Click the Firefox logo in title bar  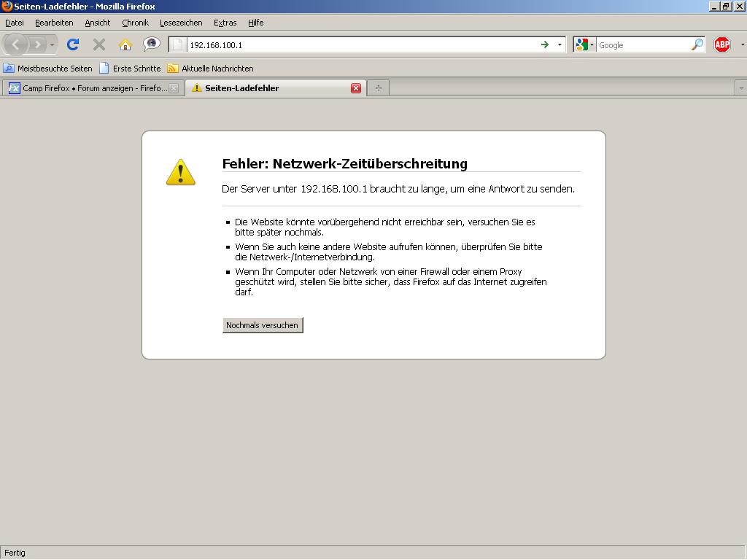(x=7, y=6)
